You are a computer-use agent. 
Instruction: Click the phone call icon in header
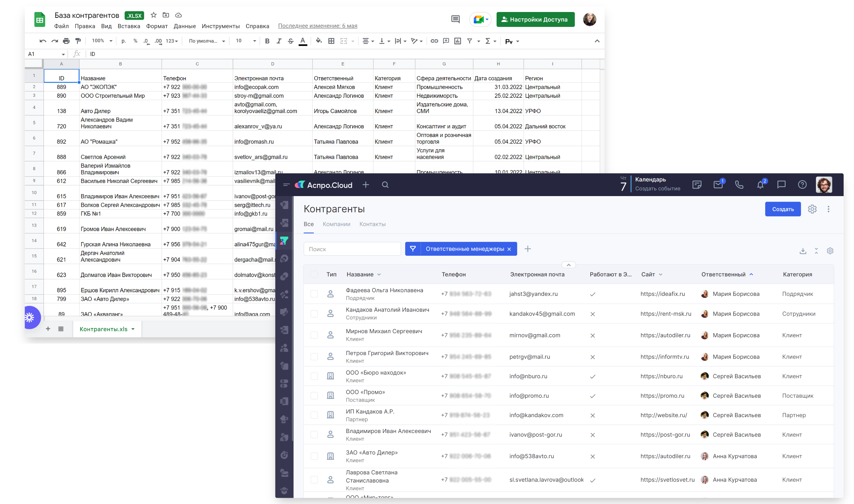[739, 185]
